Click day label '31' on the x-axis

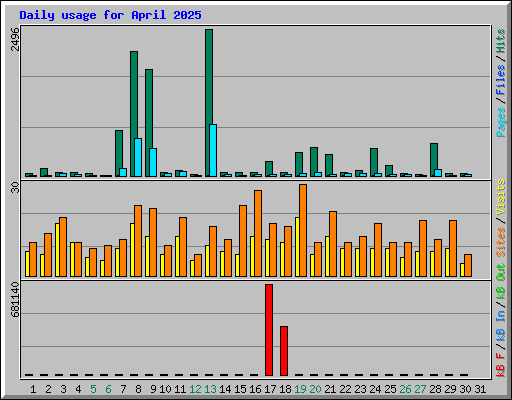(x=480, y=389)
